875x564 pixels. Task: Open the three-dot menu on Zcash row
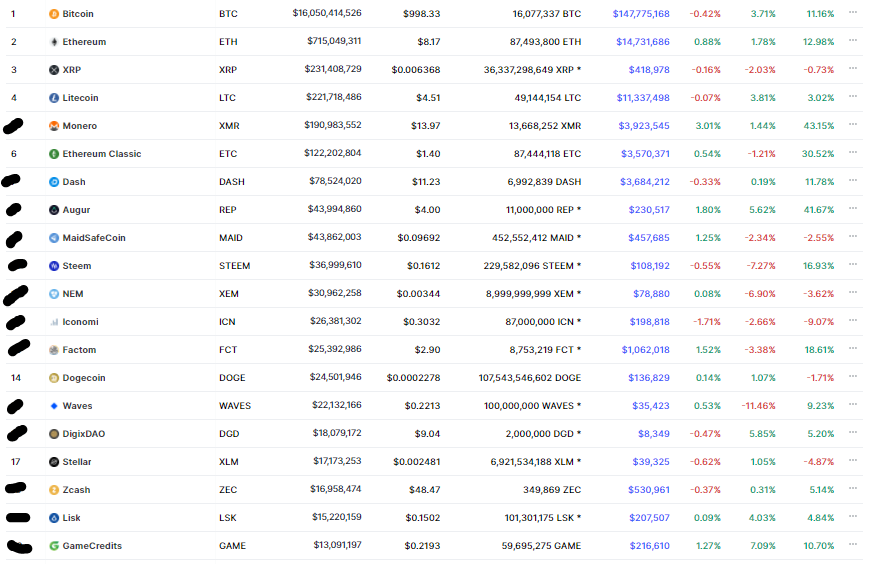click(853, 488)
